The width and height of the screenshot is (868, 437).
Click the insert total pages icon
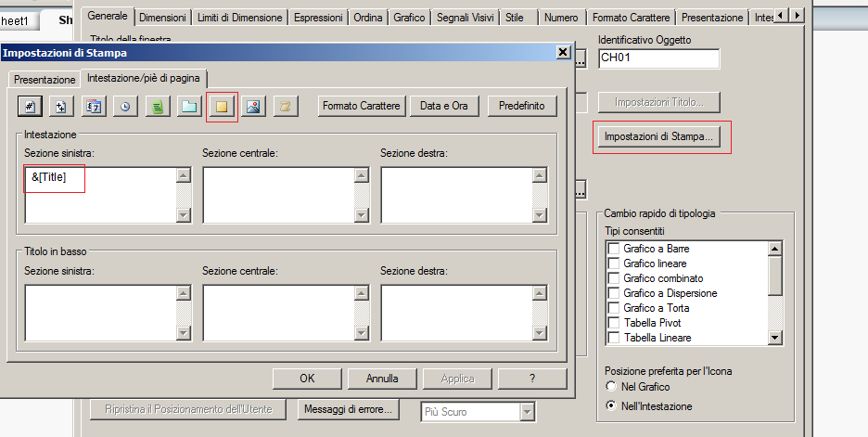60,106
